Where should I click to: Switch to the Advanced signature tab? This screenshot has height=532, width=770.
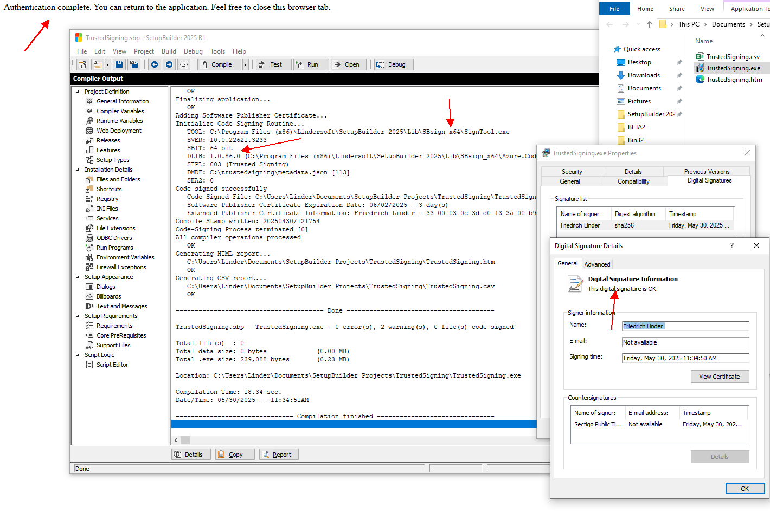597,264
